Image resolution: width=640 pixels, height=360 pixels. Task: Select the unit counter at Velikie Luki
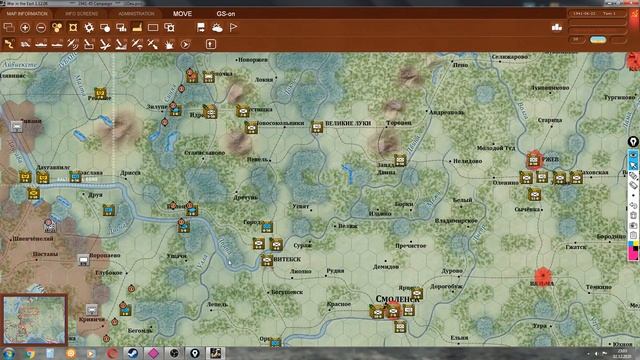(317, 127)
